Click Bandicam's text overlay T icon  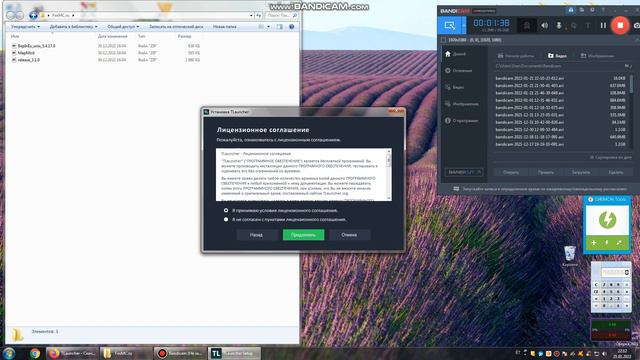(588, 25)
